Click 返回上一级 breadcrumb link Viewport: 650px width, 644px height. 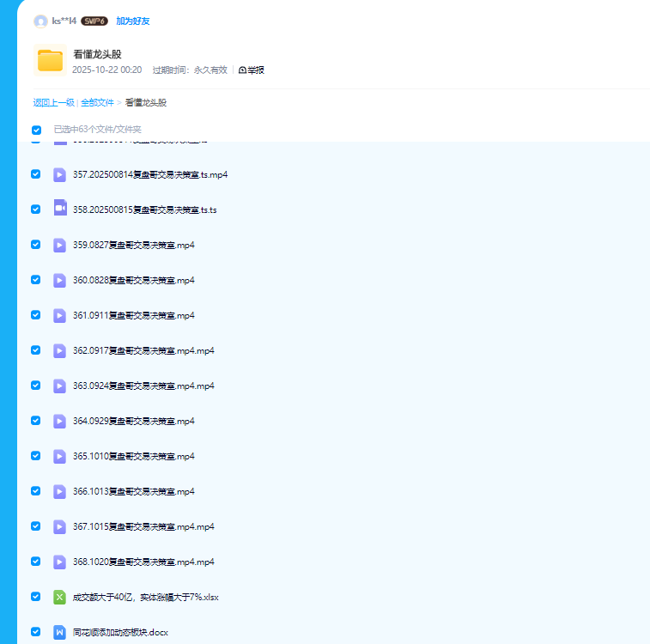point(53,102)
